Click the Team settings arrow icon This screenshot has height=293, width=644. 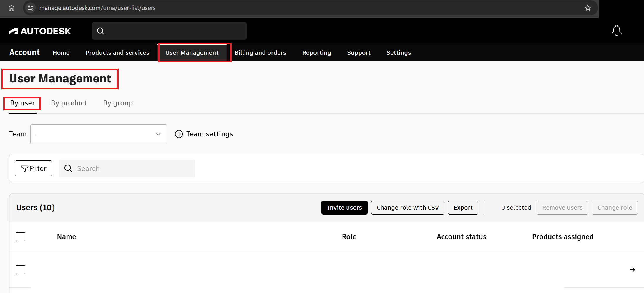[179, 134]
